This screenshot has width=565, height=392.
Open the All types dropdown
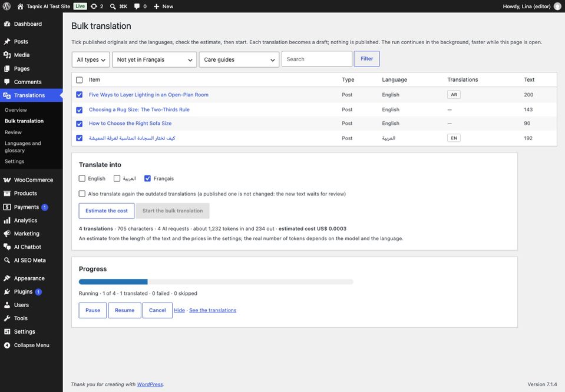click(x=91, y=59)
